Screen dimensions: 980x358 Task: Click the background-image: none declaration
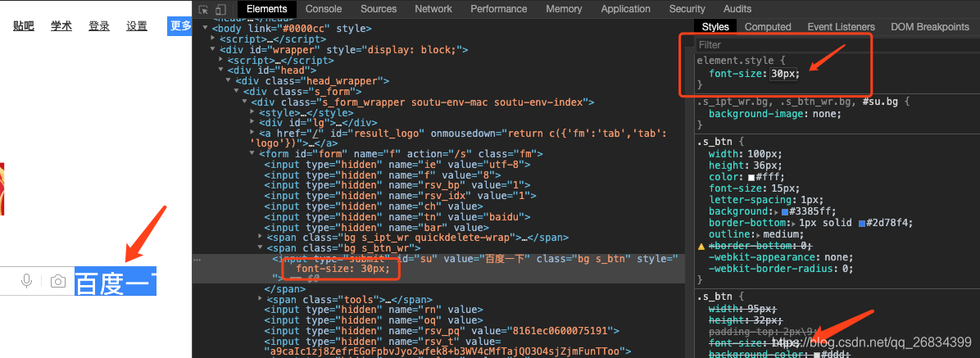click(775, 113)
